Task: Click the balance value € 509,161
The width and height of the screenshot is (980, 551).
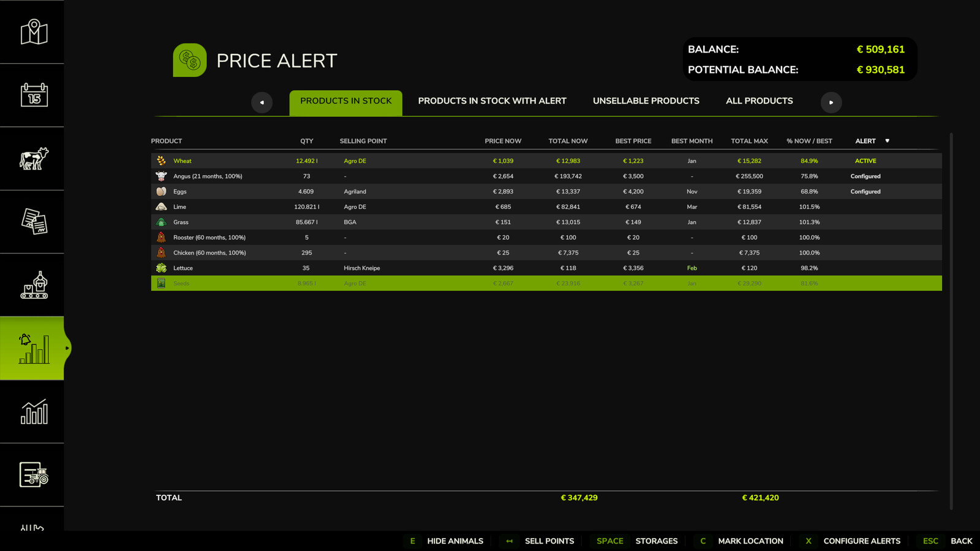Action: tap(880, 50)
